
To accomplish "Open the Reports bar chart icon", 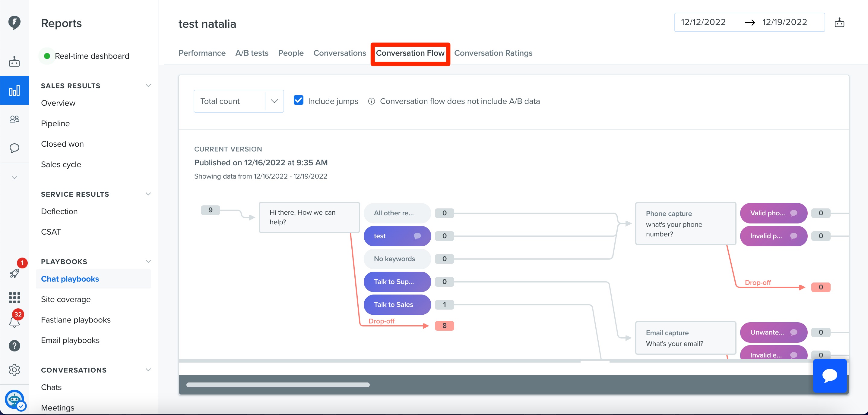I will coord(14,90).
